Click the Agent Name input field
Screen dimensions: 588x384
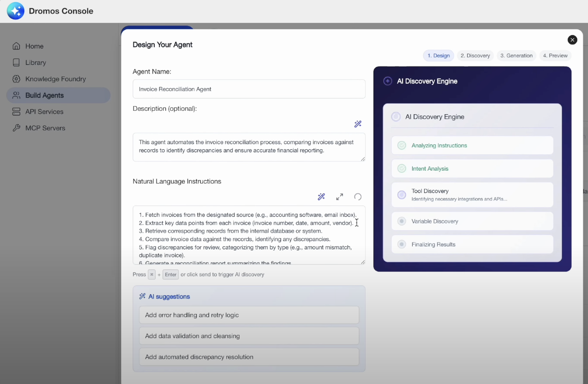point(249,89)
